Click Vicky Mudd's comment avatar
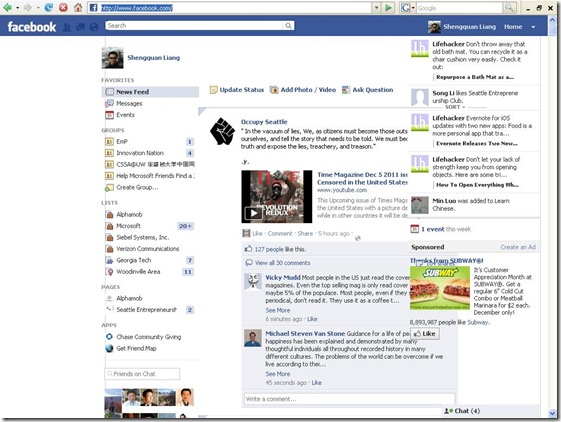Screen dimensions: 561x422 [253, 282]
